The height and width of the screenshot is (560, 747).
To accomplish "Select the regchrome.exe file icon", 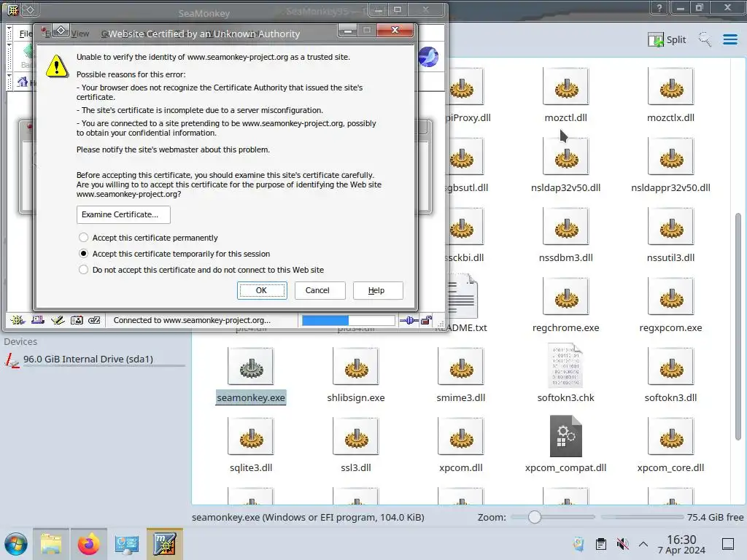I will (x=565, y=297).
